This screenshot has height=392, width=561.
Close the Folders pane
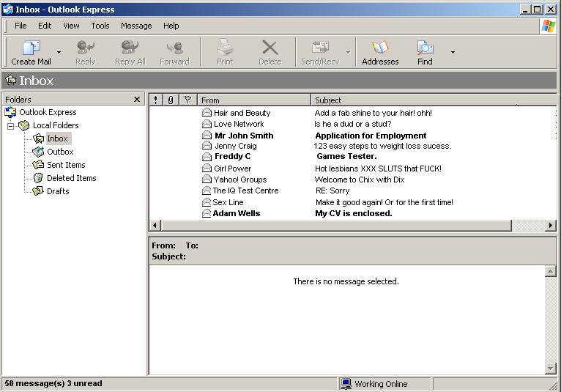[x=137, y=100]
